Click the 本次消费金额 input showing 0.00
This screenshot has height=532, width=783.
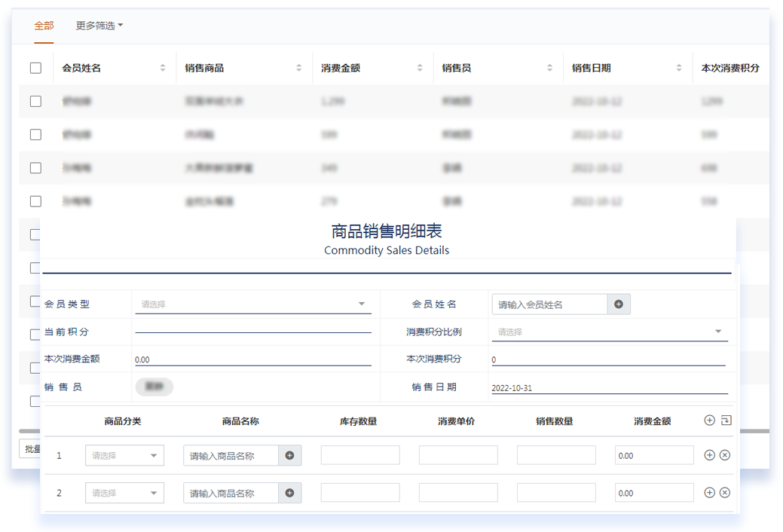click(252, 359)
